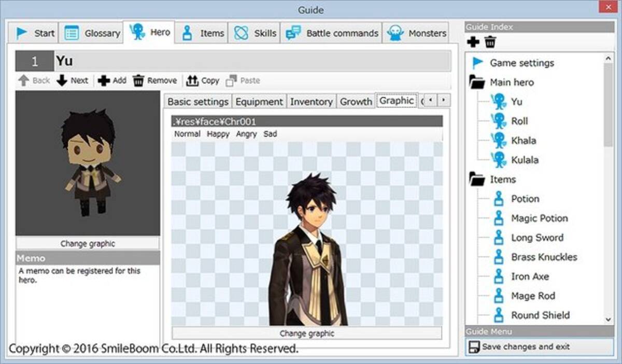Screen dimensions: 622x364
Task: Select the Happy face expression
Action: click(218, 134)
